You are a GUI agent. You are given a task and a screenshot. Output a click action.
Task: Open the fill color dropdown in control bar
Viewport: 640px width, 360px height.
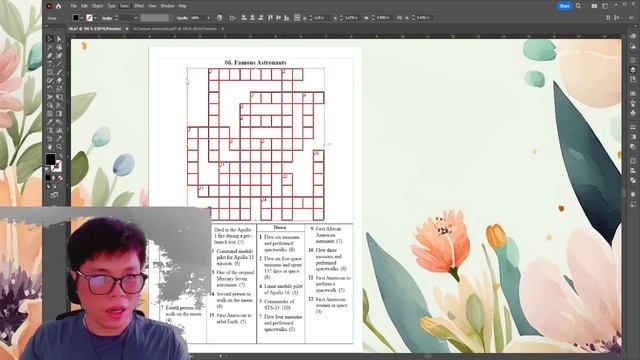[82, 18]
